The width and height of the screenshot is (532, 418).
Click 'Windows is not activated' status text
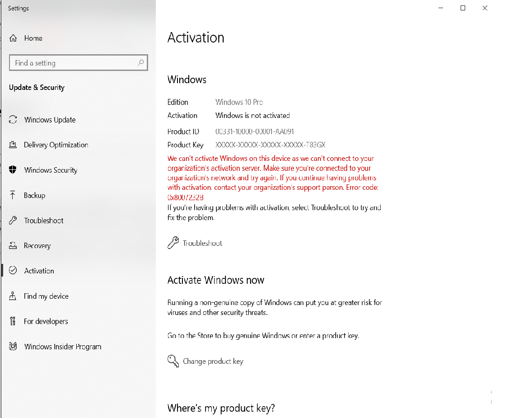click(252, 115)
